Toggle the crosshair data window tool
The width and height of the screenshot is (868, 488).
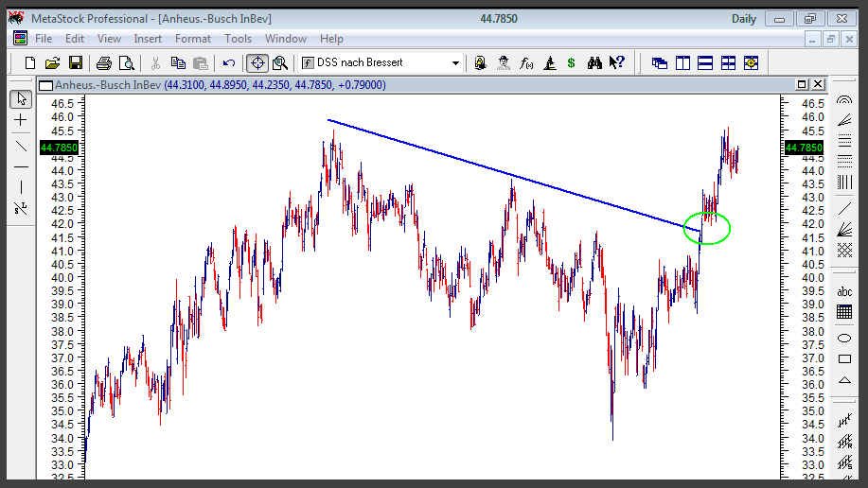[257, 63]
